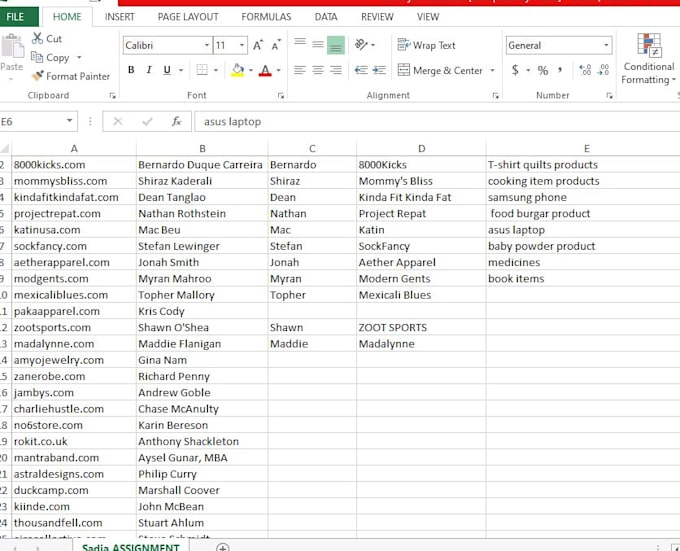Image resolution: width=680 pixels, height=551 pixels.
Task: Click Merge & Center button
Action: click(440, 70)
